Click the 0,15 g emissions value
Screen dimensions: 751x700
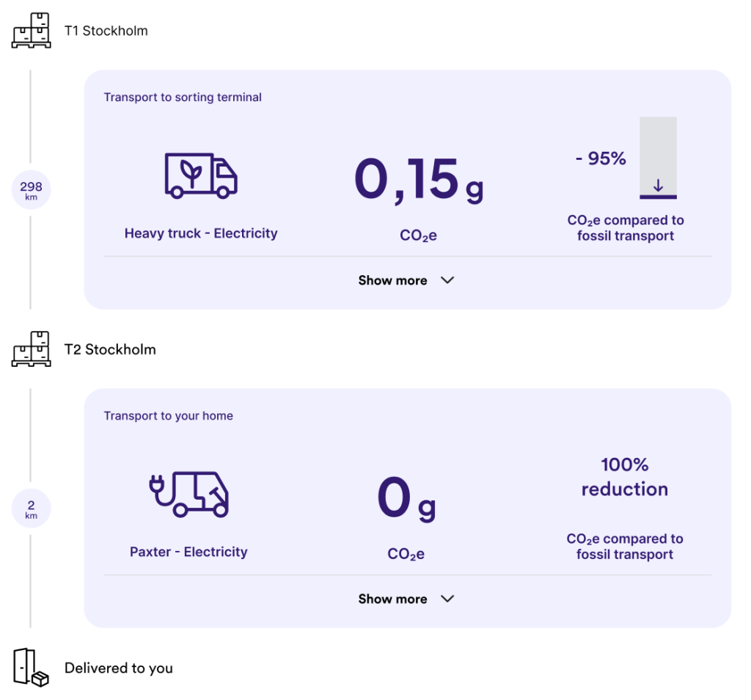click(418, 181)
